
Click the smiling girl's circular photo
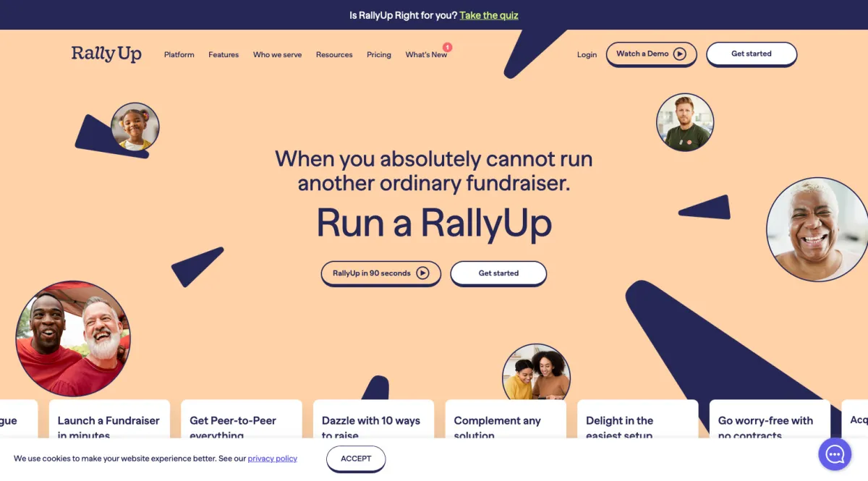(x=135, y=127)
